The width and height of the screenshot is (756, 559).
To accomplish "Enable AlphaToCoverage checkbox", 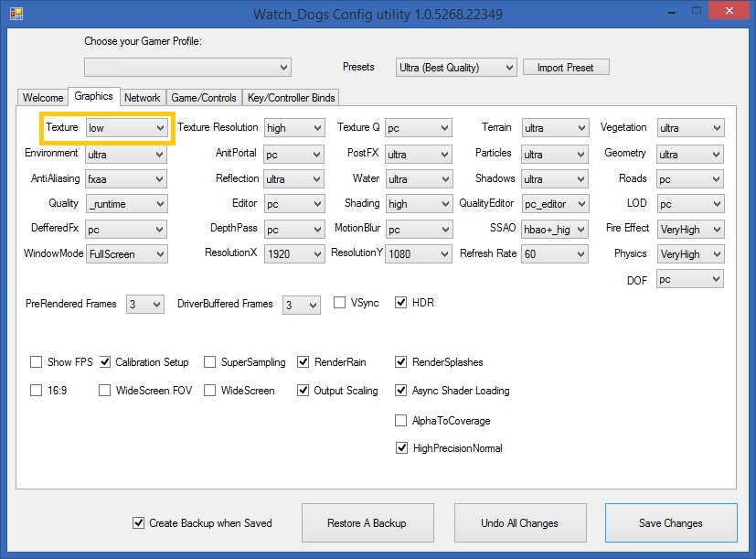I will coord(400,421).
